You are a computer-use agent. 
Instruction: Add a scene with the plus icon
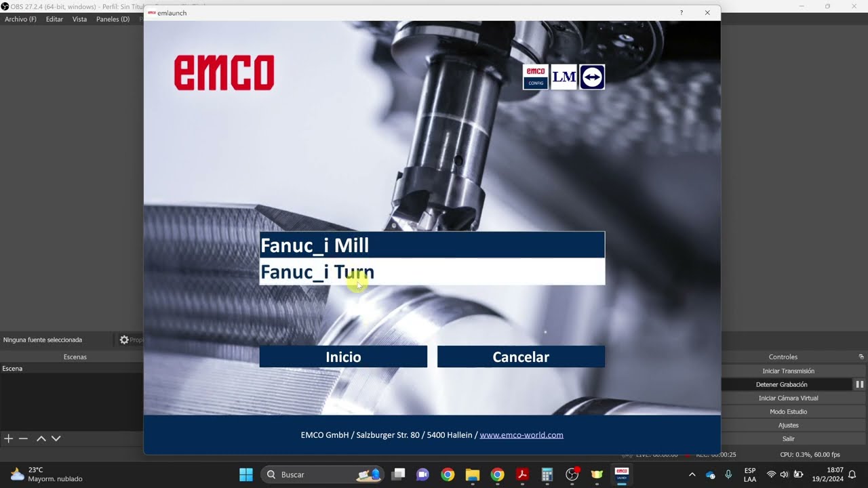pos(8,439)
